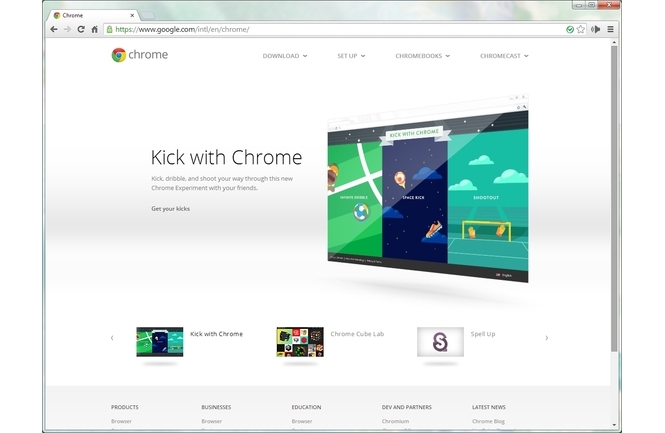Click the 'Kick with Chrome' carousel label
665x433 pixels.
216,334
